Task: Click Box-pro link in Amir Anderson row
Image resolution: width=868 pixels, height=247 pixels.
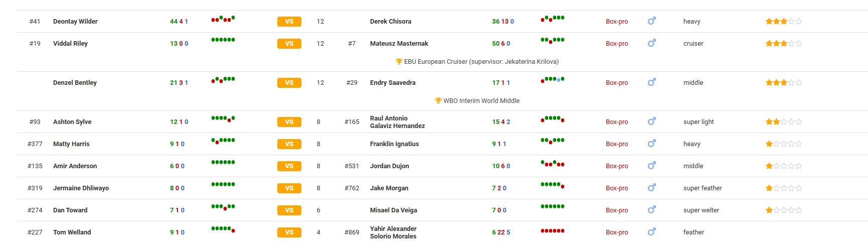Action: click(616, 166)
